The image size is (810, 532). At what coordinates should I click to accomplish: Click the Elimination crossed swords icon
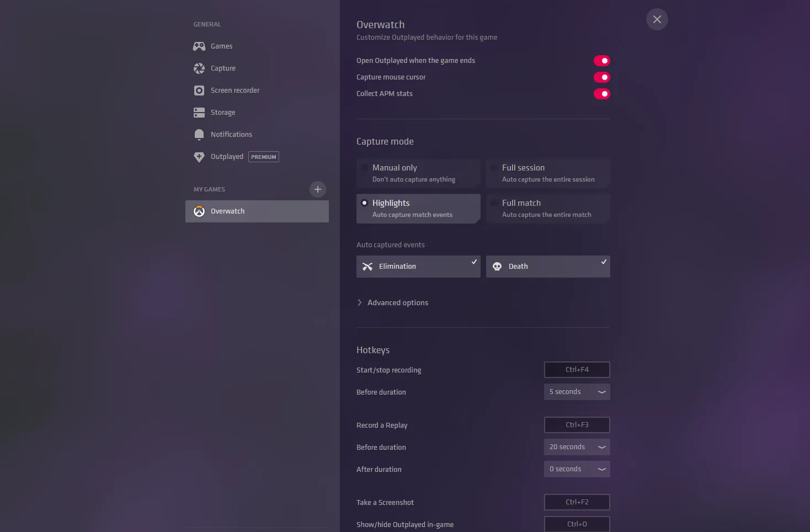coord(367,267)
